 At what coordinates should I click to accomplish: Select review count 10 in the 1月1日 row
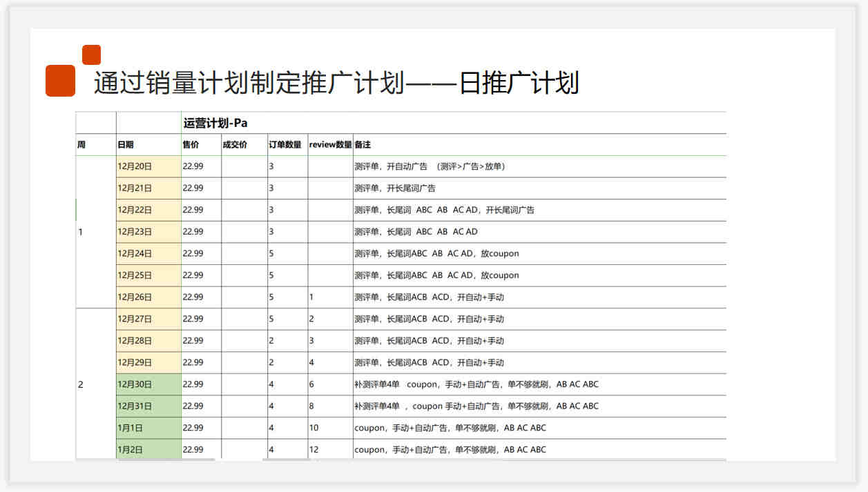[x=314, y=428]
